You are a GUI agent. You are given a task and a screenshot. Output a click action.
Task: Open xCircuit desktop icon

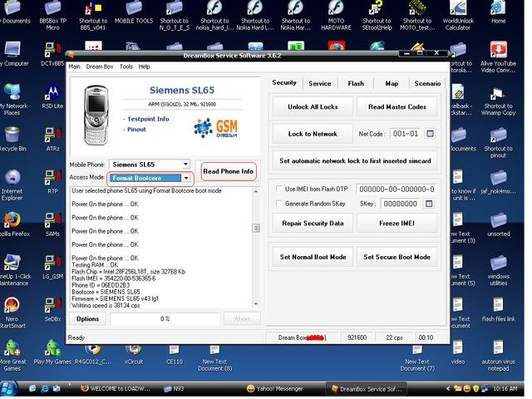tap(134, 355)
